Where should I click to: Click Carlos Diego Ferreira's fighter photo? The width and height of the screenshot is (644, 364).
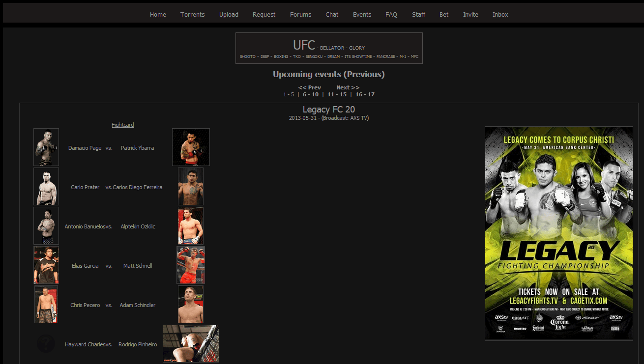click(x=191, y=187)
